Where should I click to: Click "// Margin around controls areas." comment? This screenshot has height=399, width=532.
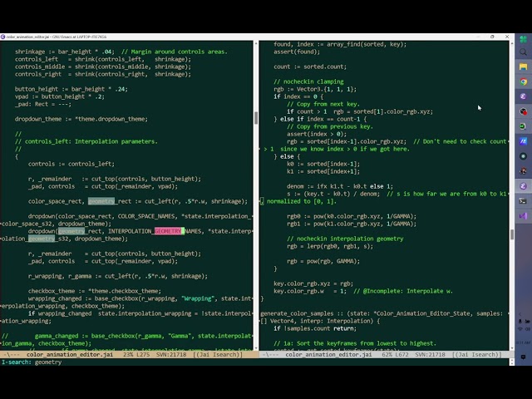click(175, 52)
